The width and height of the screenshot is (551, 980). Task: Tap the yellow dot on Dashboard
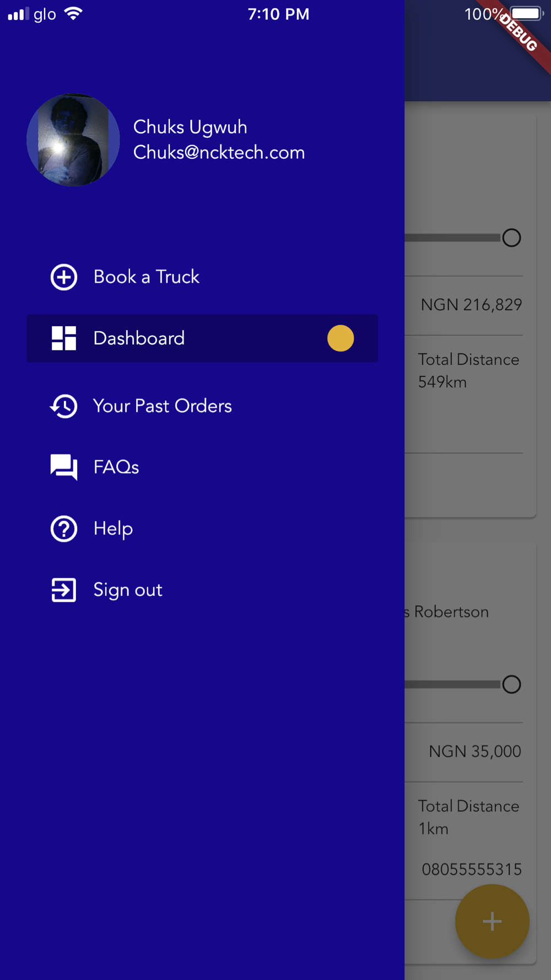pos(341,338)
